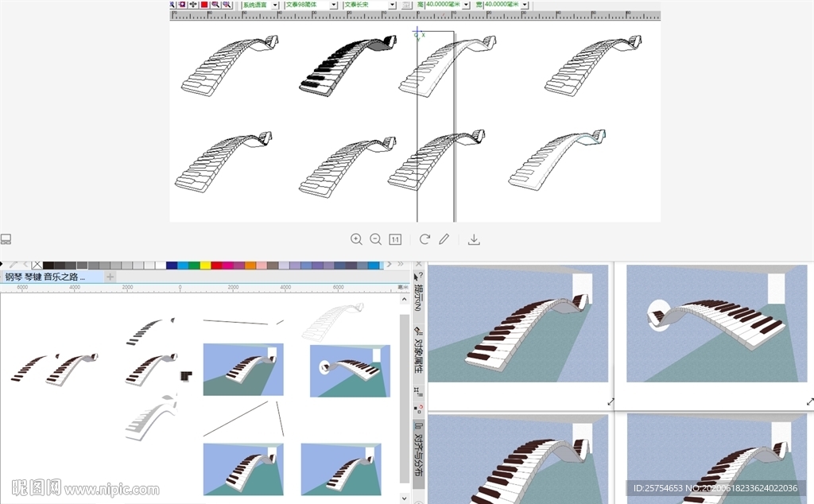Select the blue-outlined piano keyboard, second row right
Image resolution: width=814 pixels, height=504 pixels.
(x=557, y=159)
